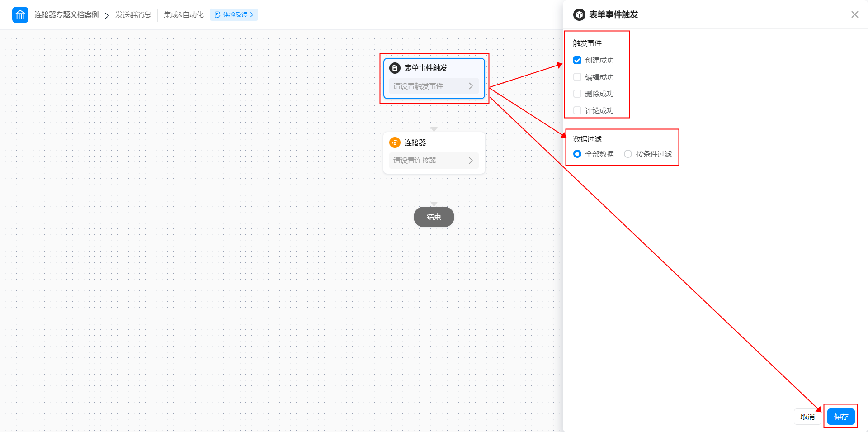Click the blue bank home icon
The width and height of the screenshot is (868, 432).
pyautogui.click(x=20, y=15)
